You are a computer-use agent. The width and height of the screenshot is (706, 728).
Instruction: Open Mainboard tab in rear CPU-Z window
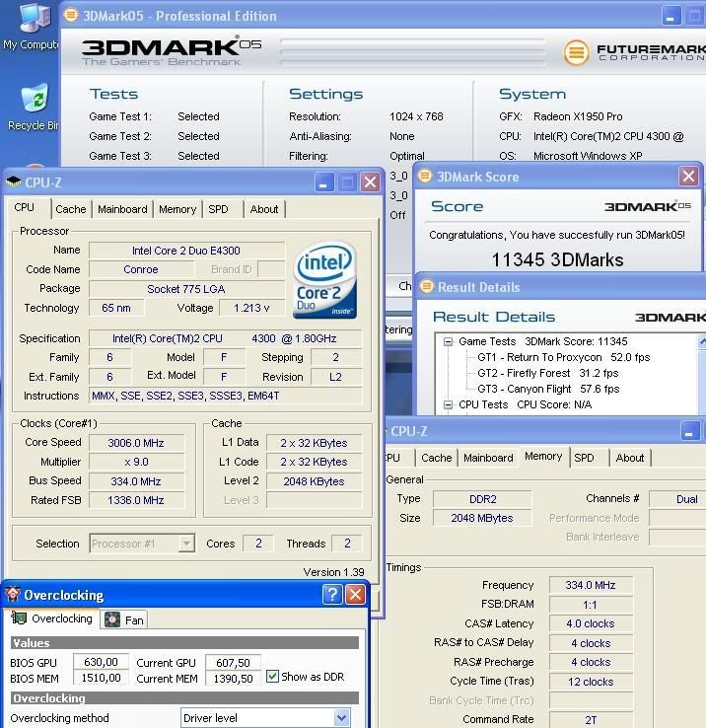click(488, 458)
